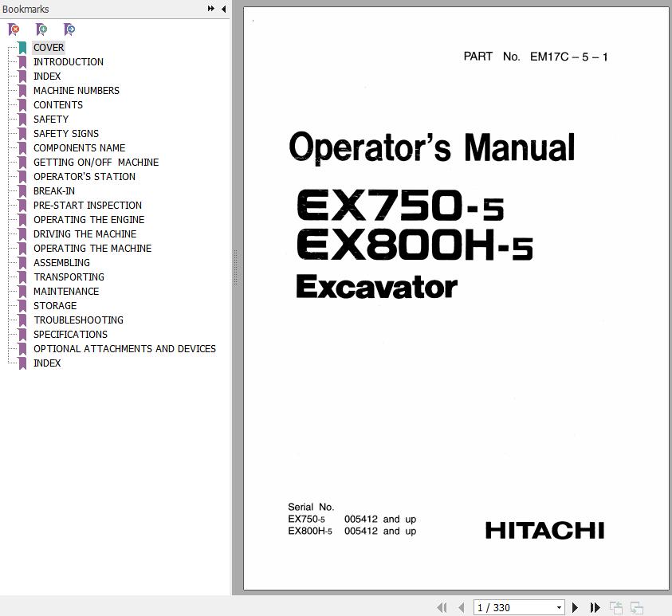Jump to the ASSEMBLING bookmark

coord(61,263)
